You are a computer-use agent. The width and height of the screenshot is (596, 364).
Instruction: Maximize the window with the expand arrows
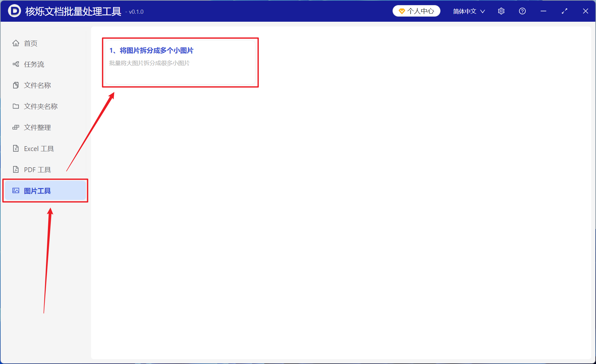(x=564, y=11)
